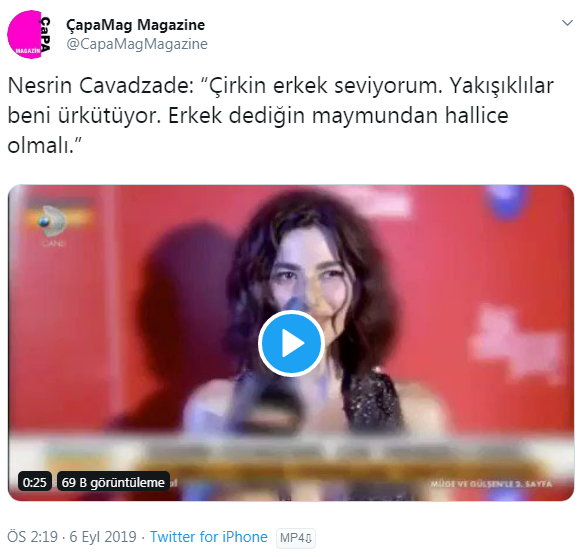Viewport: 587px width, 557px height.
Task: Click the word Yakışıklılar in the tweet
Action: click(501, 86)
